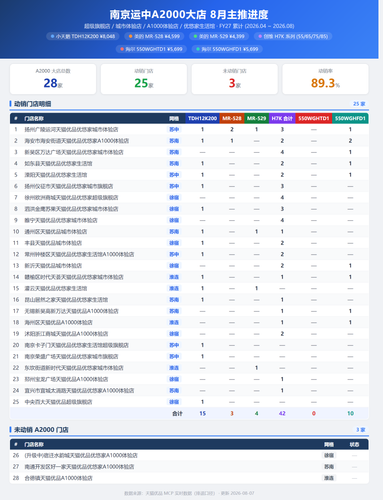Click the H7K 合计 column header

click(x=282, y=118)
